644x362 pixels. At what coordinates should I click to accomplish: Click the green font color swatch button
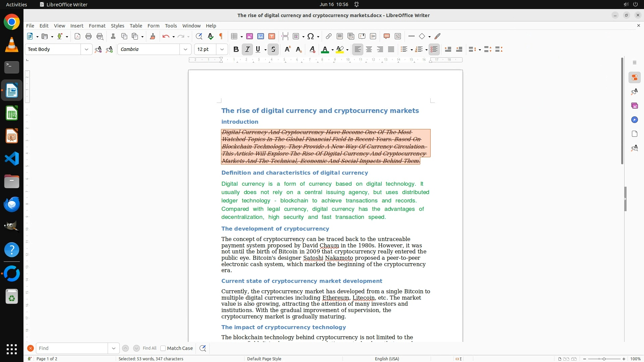pyautogui.click(x=324, y=49)
